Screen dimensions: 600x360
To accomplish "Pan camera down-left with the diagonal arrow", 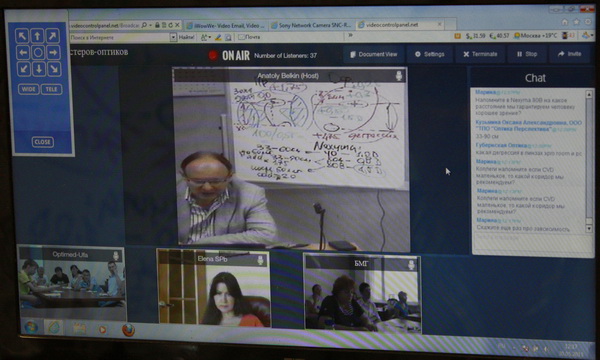I will (23, 69).
